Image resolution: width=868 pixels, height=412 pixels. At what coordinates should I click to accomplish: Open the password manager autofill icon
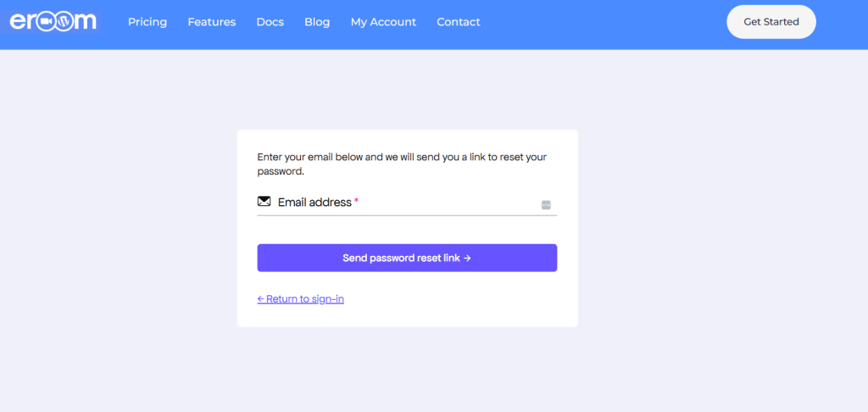click(546, 205)
